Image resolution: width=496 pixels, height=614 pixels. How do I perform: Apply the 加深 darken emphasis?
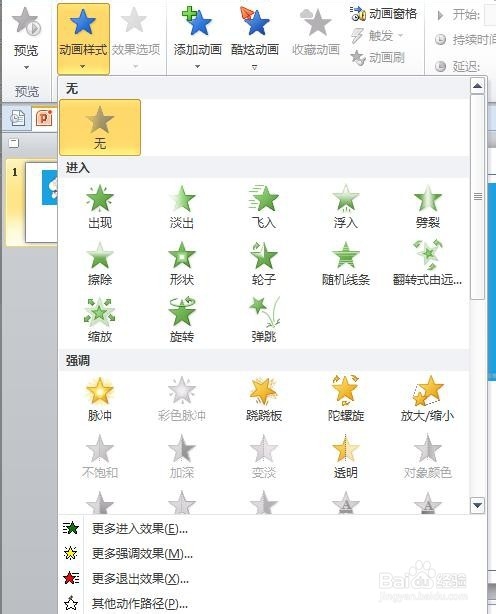(182, 457)
